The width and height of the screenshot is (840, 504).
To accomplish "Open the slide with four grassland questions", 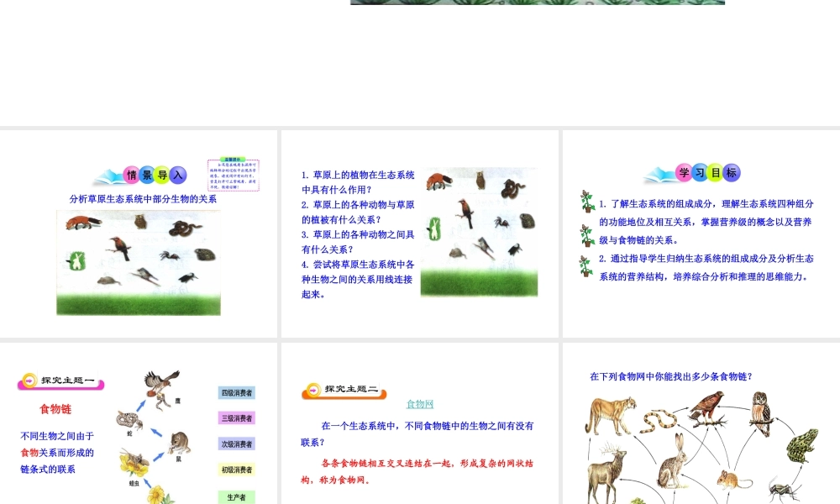I will point(419,234).
